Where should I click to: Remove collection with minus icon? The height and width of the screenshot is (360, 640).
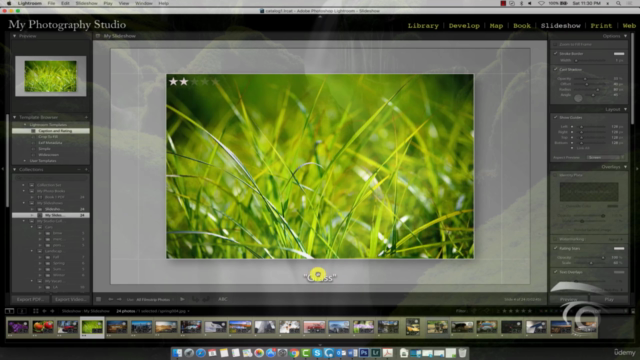click(x=79, y=169)
